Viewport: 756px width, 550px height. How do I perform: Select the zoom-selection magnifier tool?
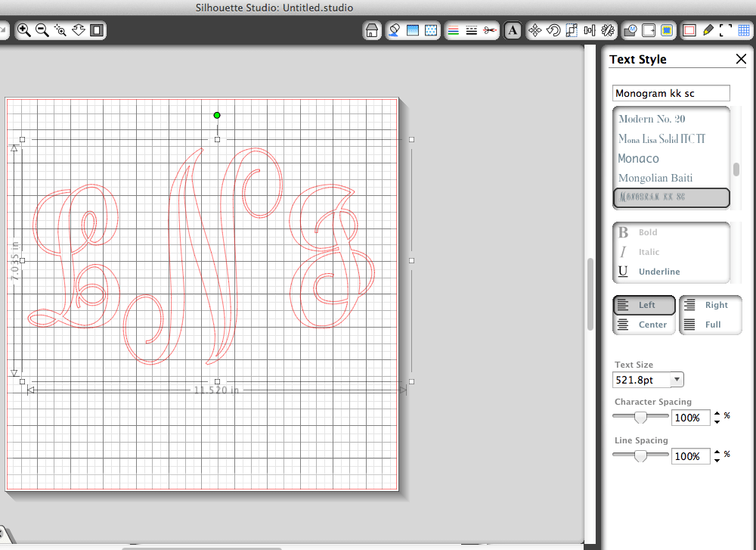[60, 30]
